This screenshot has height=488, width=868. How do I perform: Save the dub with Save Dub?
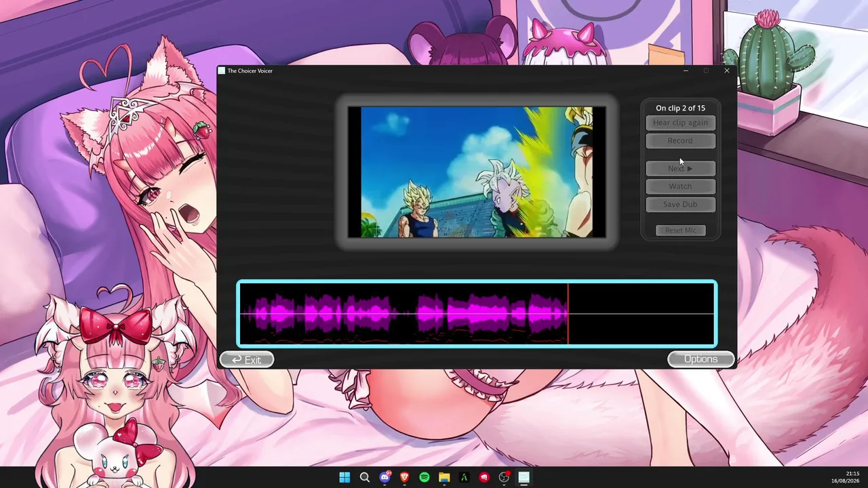coord(680,204)
